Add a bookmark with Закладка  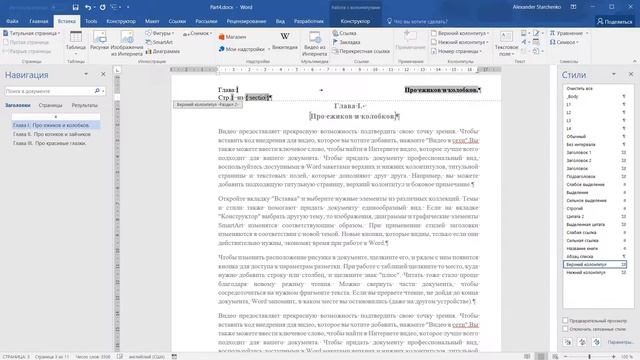click(x=347, y=42)
